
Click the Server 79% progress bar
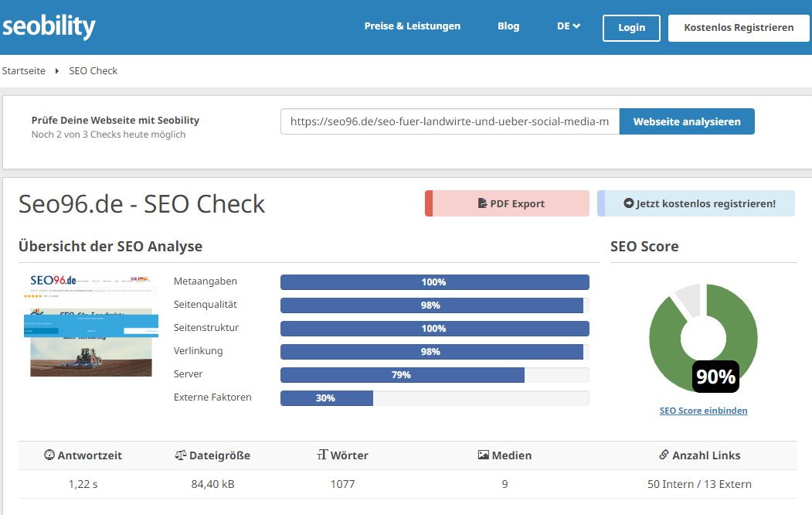pyautogui.click(x=434, y=375)
